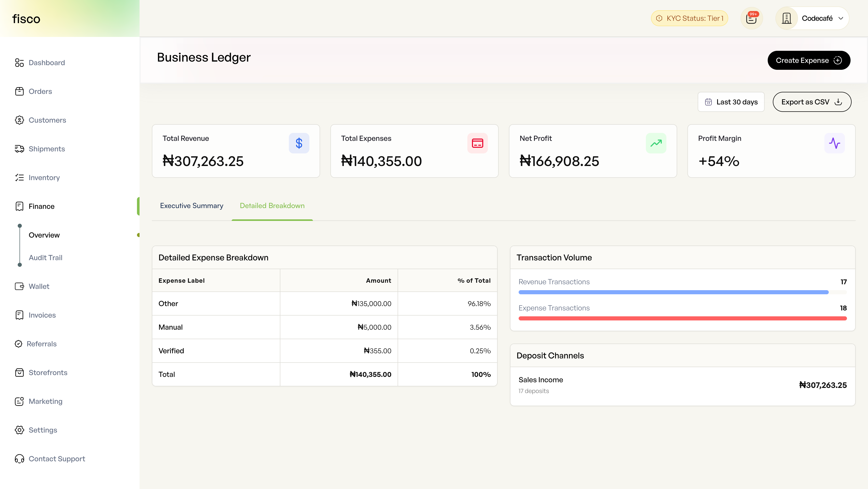
Task: Click the fisco logo
Action: click(26, 19)
